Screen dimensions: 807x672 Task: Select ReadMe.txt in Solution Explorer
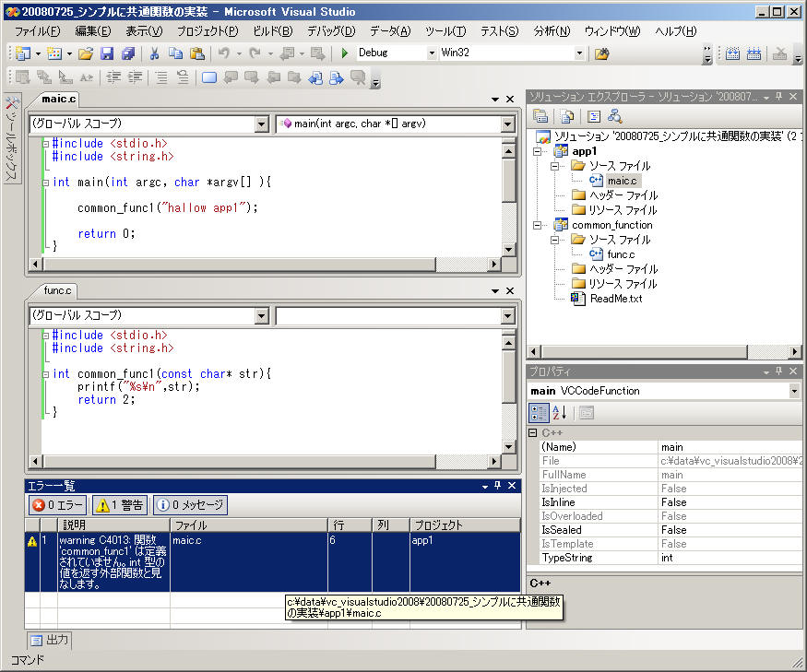click(615, 299)
